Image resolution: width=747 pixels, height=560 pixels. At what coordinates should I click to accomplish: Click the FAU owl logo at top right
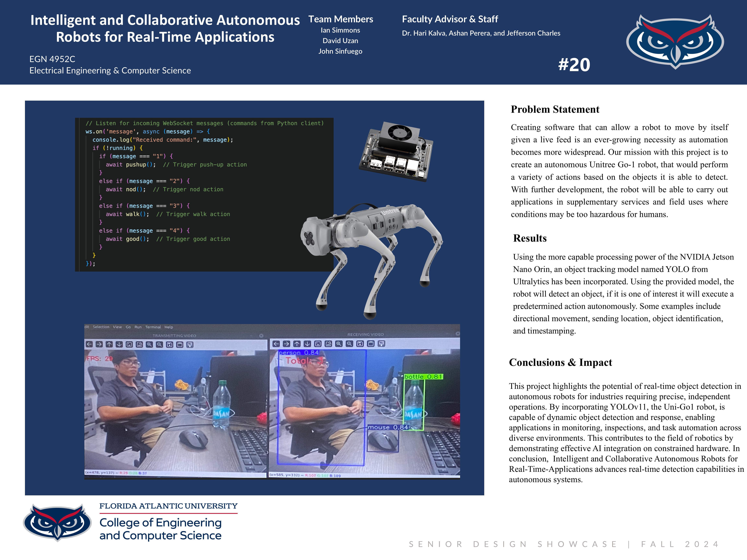point(675,42)
